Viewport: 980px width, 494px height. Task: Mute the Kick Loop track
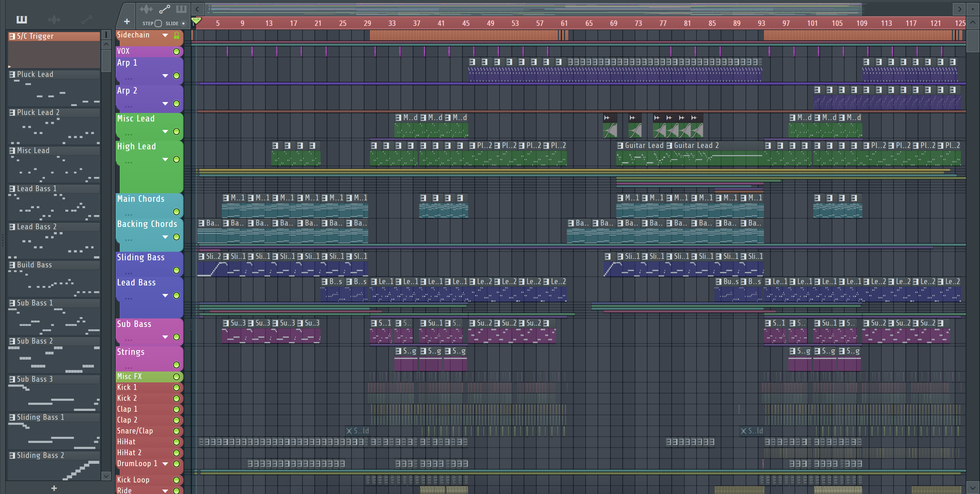pos(176,480)
